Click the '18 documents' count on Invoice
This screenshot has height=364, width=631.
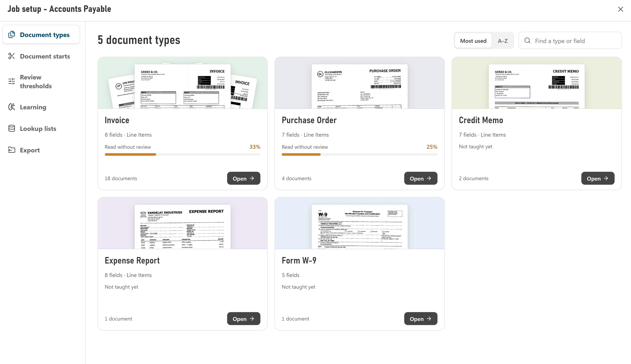coord(121,178)
